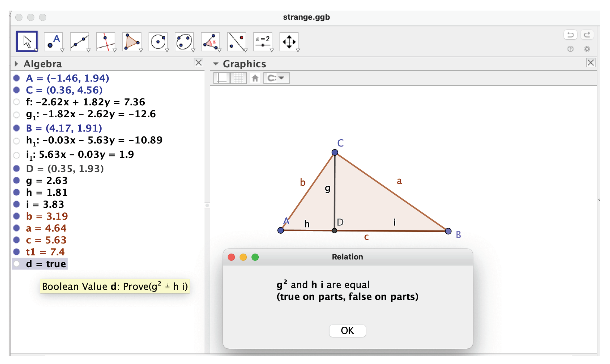Select the Move arrow tool
This screenshot has height=364, width=610.
click(27, 41)
